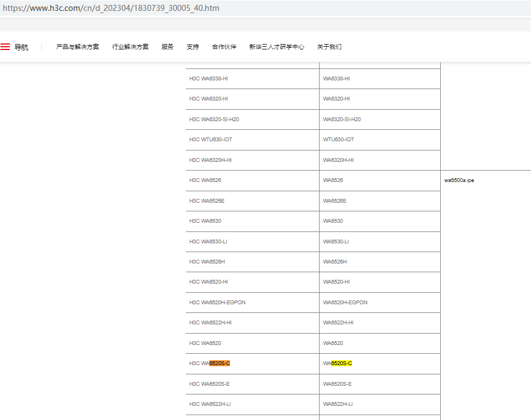Select cell text H3C WA6320-HI
The height and width of the screenshot is (420, 531).
[209, 99]
